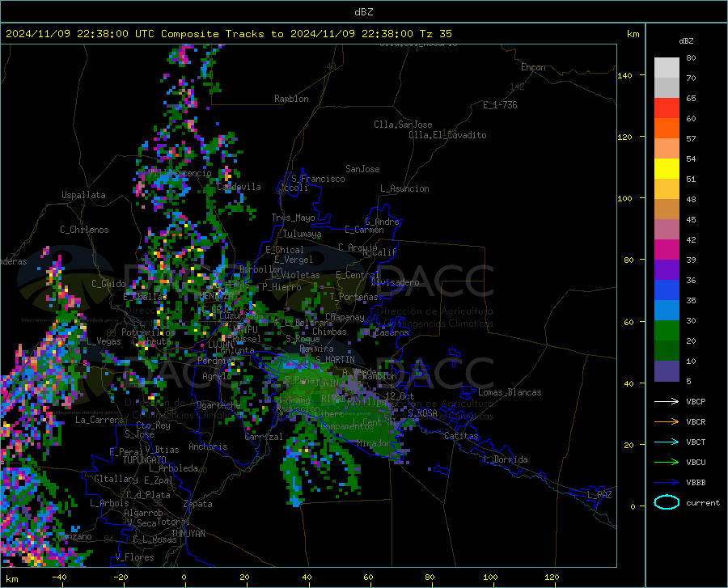Click the 'Catitas' map label
This screenshot has height=588, width=728.
tap(462, 436)
